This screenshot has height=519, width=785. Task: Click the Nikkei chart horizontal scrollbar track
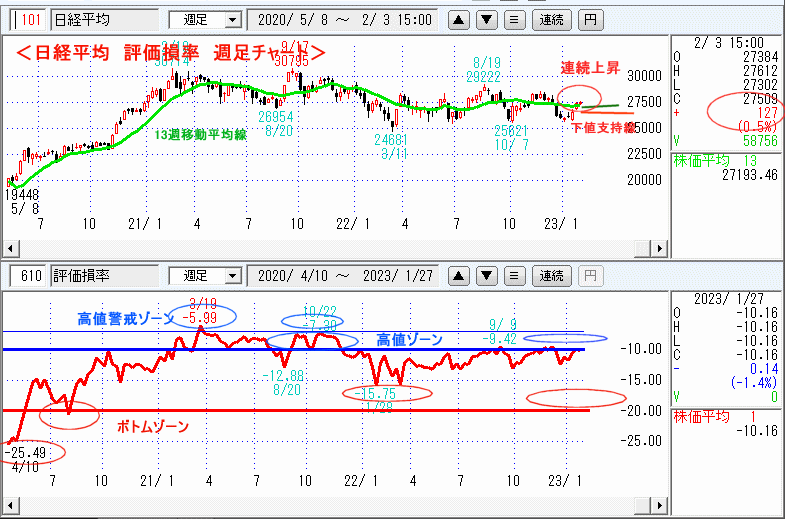click(325, 249)
